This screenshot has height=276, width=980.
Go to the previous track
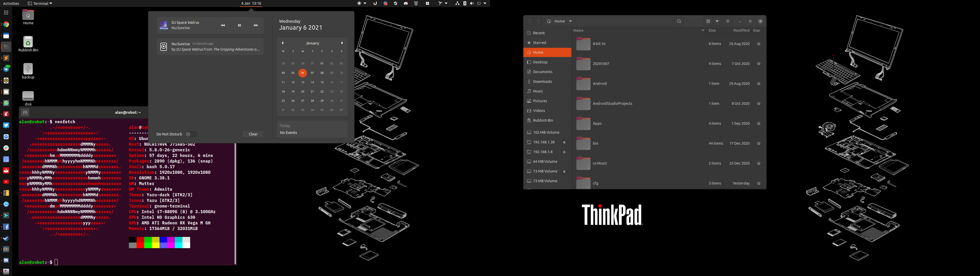click(223, 26)
